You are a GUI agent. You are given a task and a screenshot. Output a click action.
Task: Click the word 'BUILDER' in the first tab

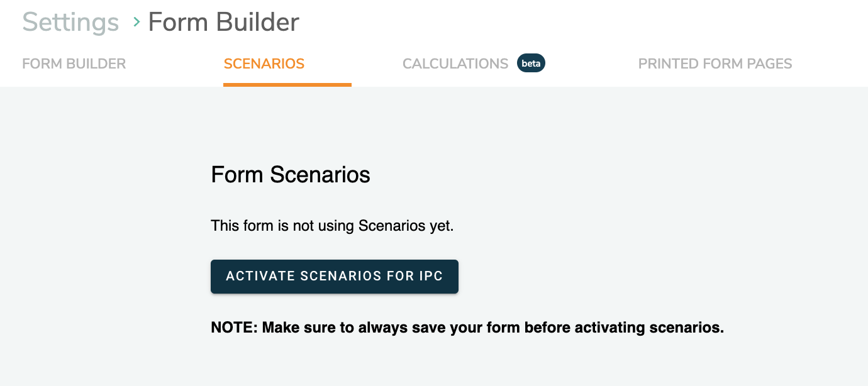[x=97, y=64]
